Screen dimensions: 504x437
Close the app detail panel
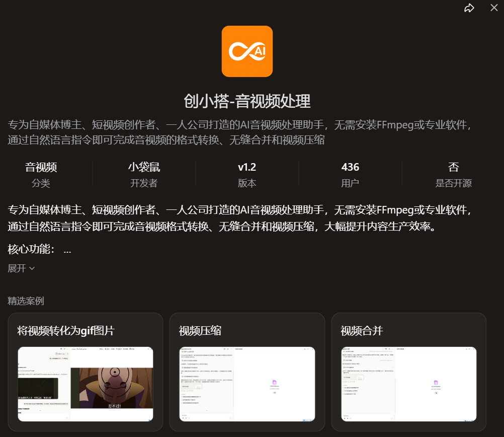click(493, 8)
